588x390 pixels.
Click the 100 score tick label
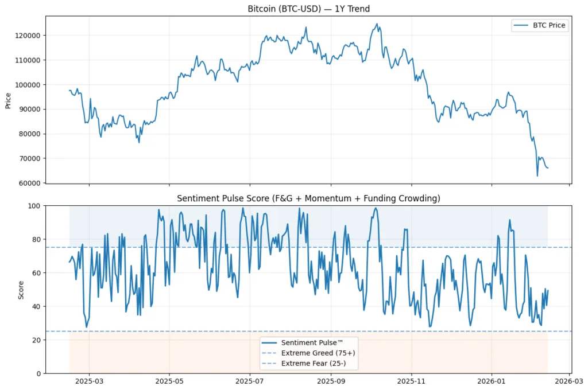click(x=34, y=206)
